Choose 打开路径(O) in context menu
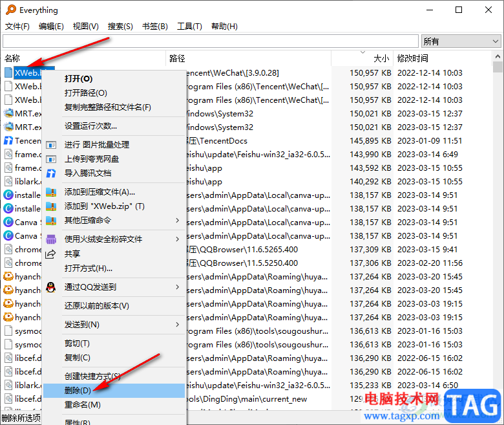 pos(86,93)
